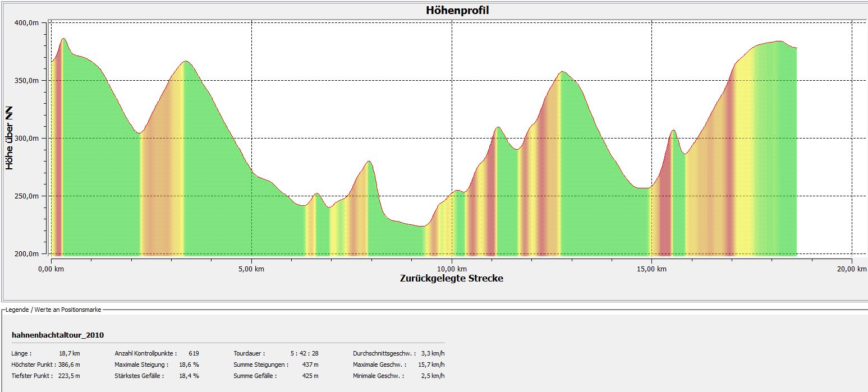The height and width of the screenshot is (392, 868).
Task: Click the 400,0m tick on vertical axis
Action: (27, 22)
